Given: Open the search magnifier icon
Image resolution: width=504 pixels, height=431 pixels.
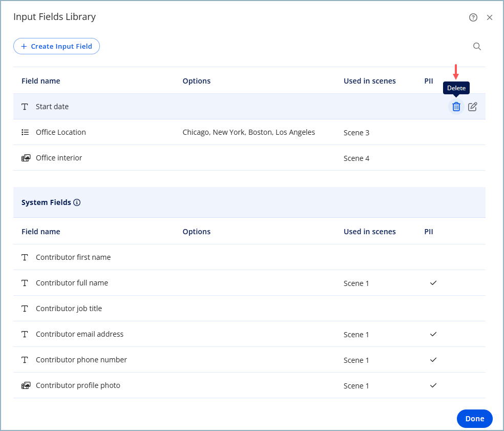Looking at the screenshot, I should [477, 47].
